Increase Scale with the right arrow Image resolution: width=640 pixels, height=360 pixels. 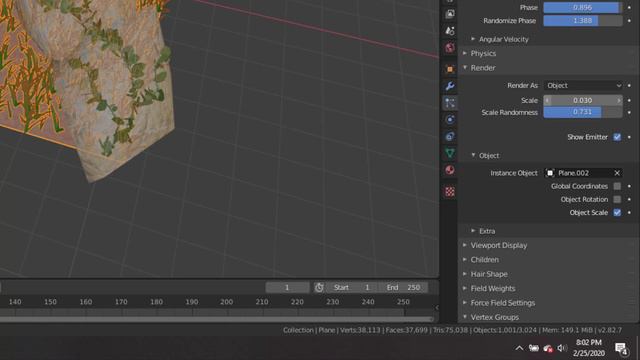tap(619, 100)
